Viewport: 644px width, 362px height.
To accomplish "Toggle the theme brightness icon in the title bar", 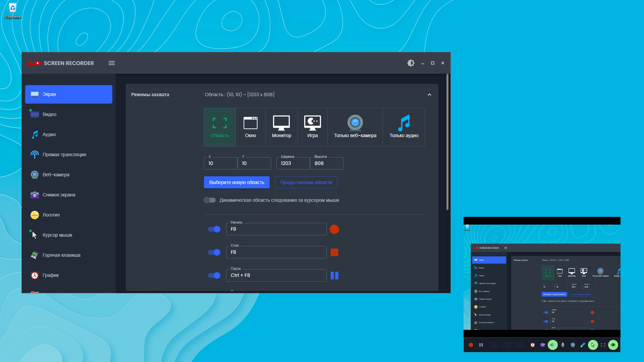I will (411, 63).
